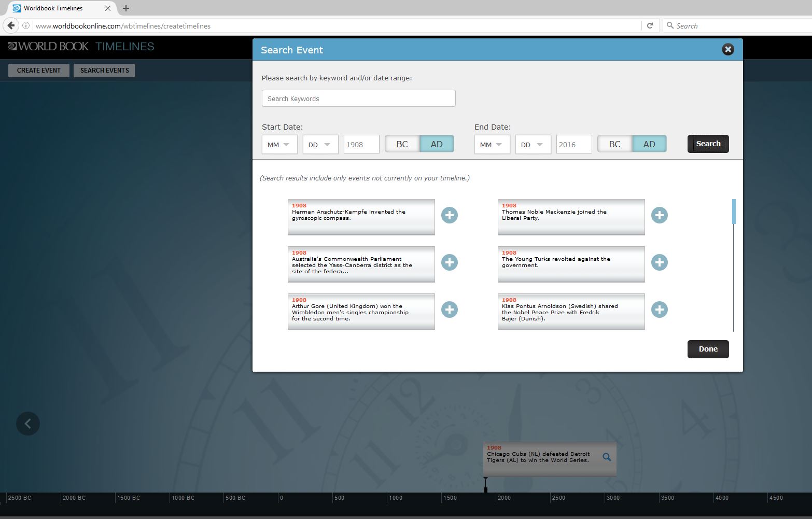Screen dimensions: 812x519
Task: Open end date month dropdown
Action: [x=492, y=145]
